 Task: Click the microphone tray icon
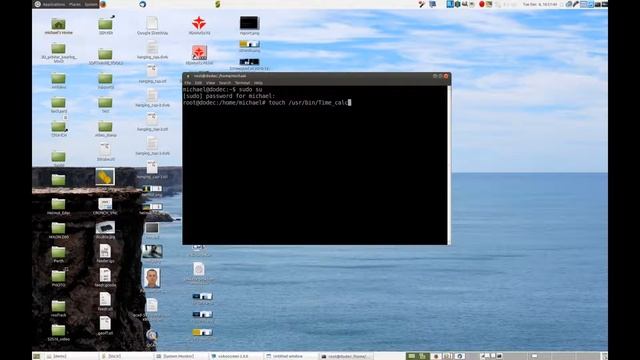click(x=576, y=4)
